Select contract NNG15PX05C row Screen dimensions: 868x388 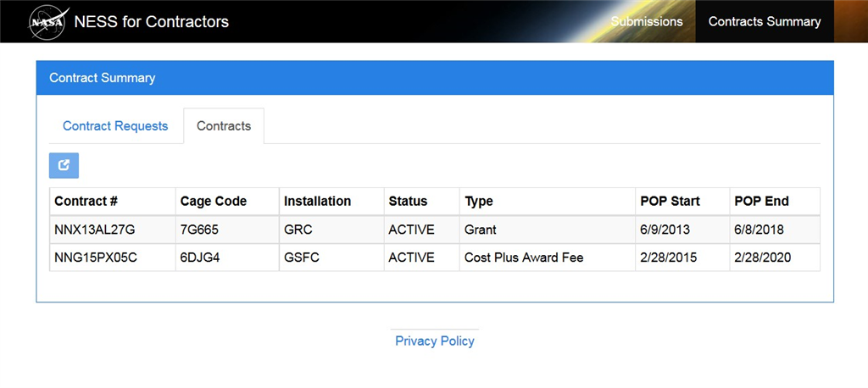point(96,258)
